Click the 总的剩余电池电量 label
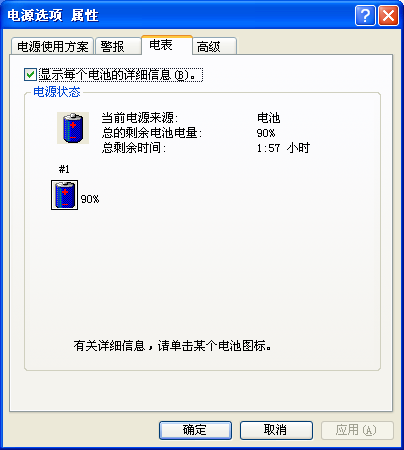This screenshot has height=450, width=404. click(x=152, y=133)
